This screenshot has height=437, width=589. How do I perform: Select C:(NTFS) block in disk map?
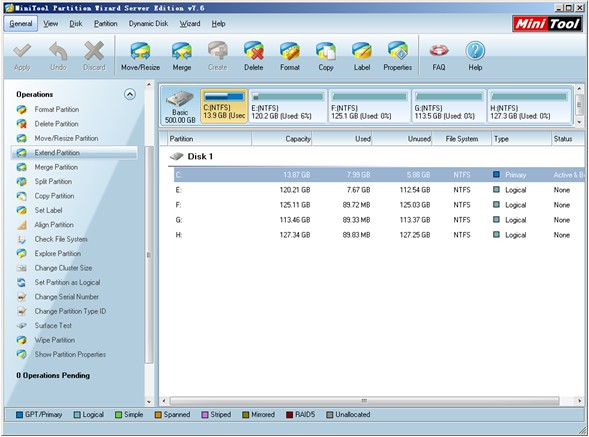point(224,106)
